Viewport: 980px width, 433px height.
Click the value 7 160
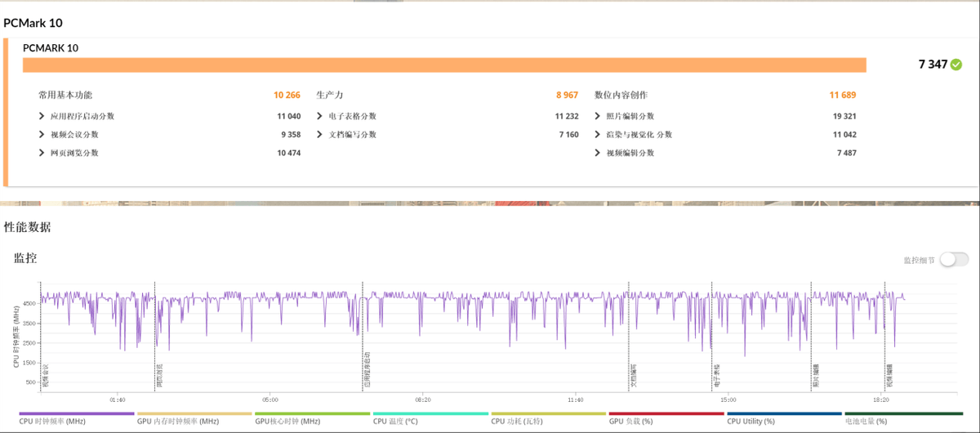568,135
